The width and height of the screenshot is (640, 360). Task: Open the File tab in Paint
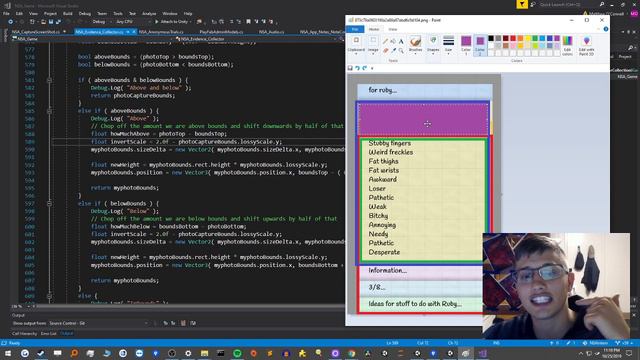tap(355, 29)
